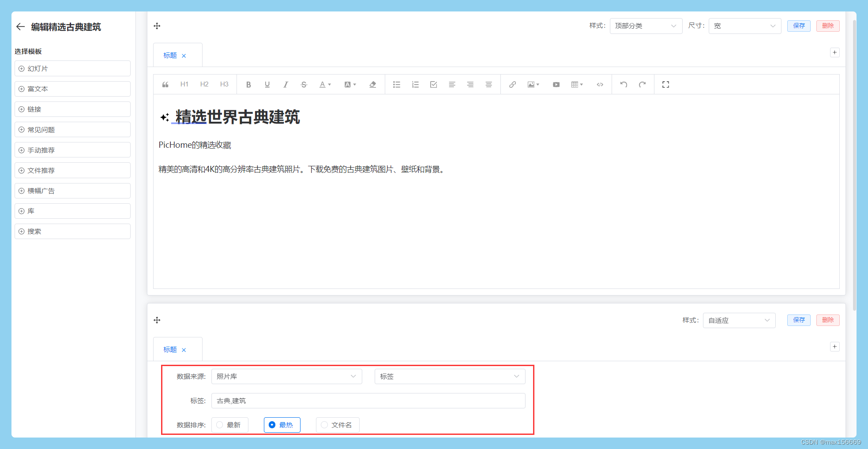
Task: Save the top block with 保存
Action: (x=799, y=26)
